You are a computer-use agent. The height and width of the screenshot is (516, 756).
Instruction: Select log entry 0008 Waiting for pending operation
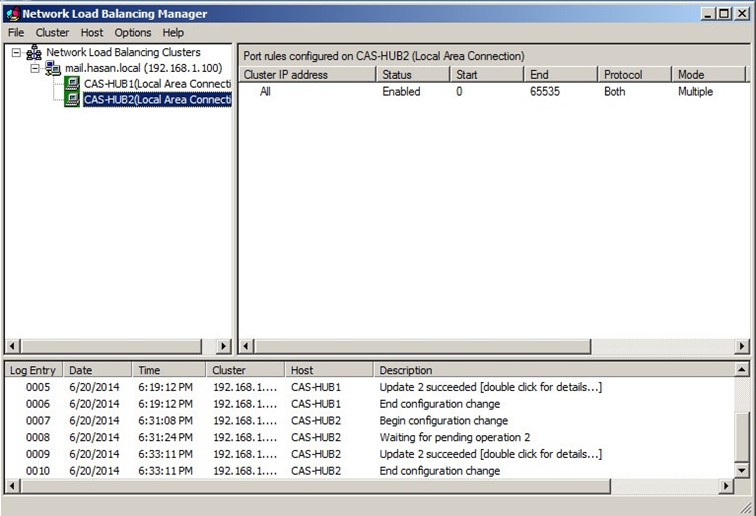point(454,437)
